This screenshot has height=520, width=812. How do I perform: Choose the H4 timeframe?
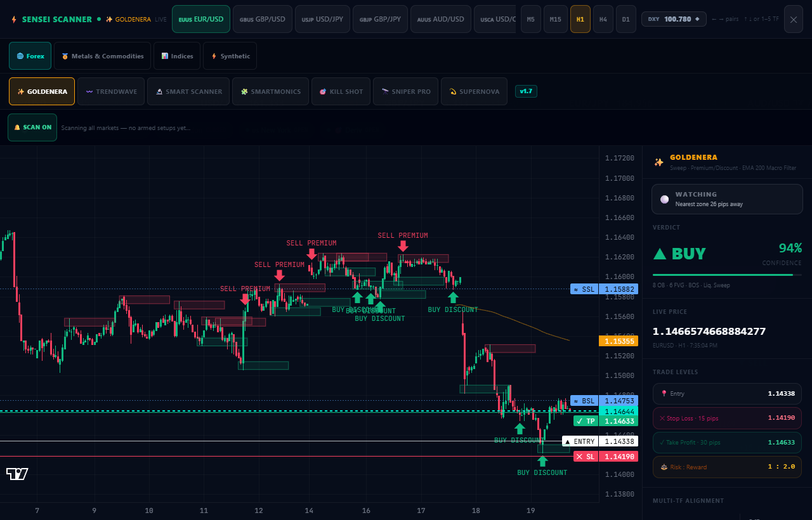[x=603, y=19]
